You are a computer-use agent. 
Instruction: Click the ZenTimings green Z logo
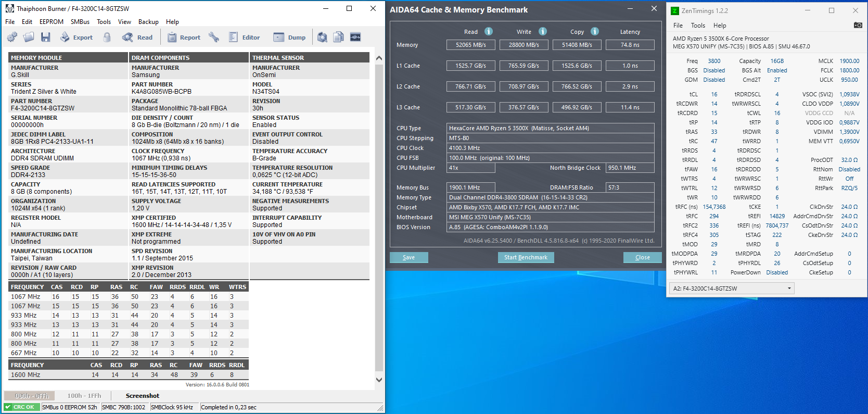click(x=675, y=10)
